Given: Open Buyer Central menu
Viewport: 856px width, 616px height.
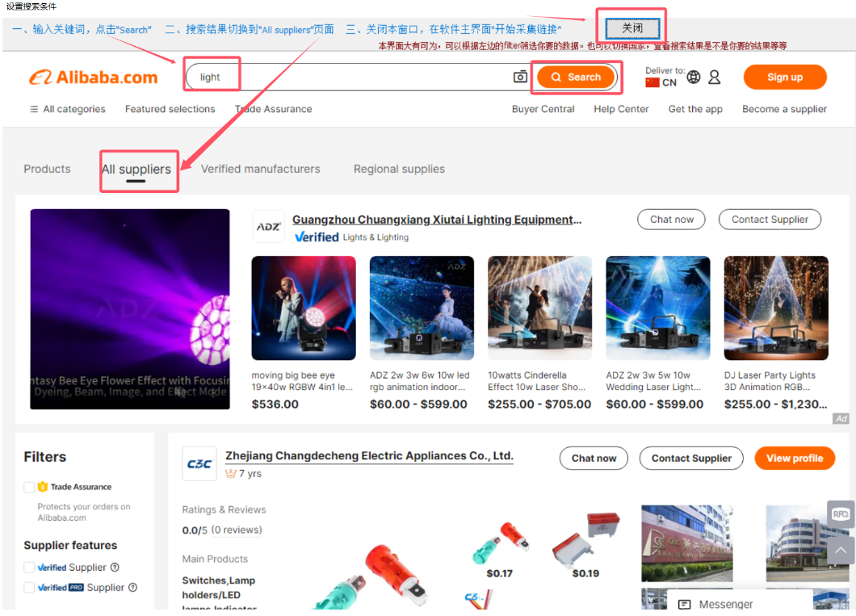Looking at the screenshot, I should pos(543,109).
